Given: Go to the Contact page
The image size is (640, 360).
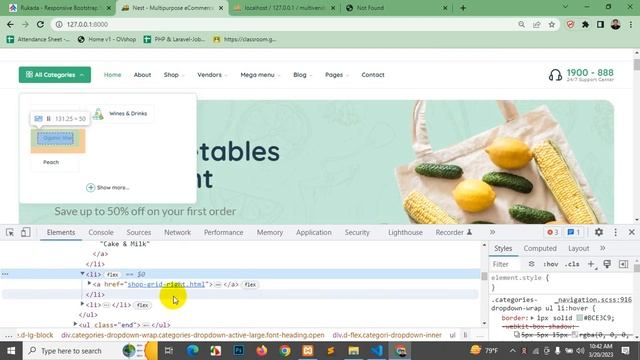Looking at the screenshot, I should (373, 75).
